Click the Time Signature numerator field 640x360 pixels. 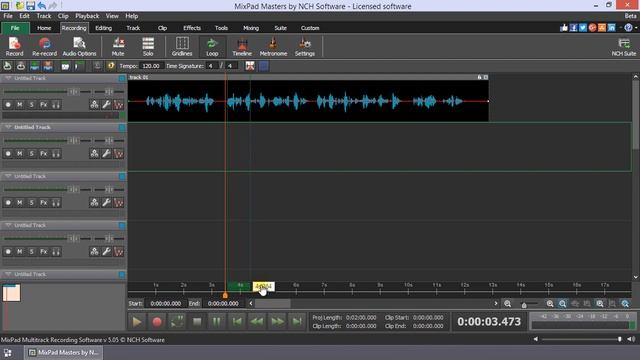pyautogui.click(x=211, y=66)
